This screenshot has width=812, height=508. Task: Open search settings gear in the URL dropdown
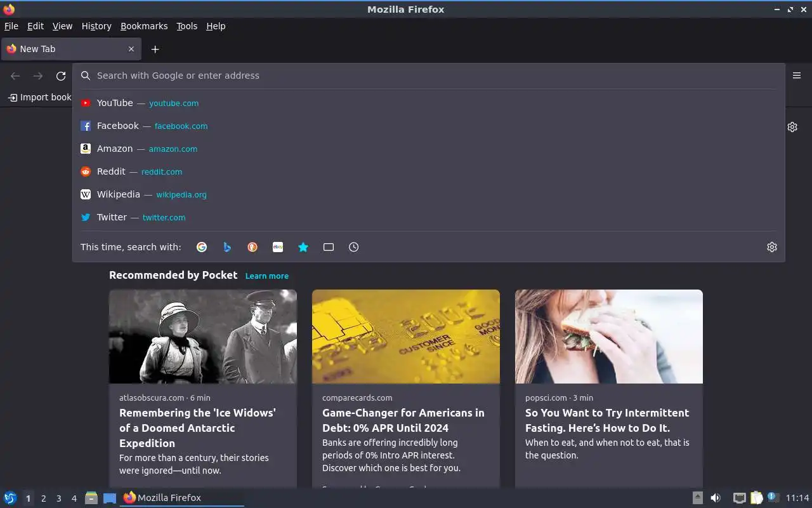pos(772,247)
